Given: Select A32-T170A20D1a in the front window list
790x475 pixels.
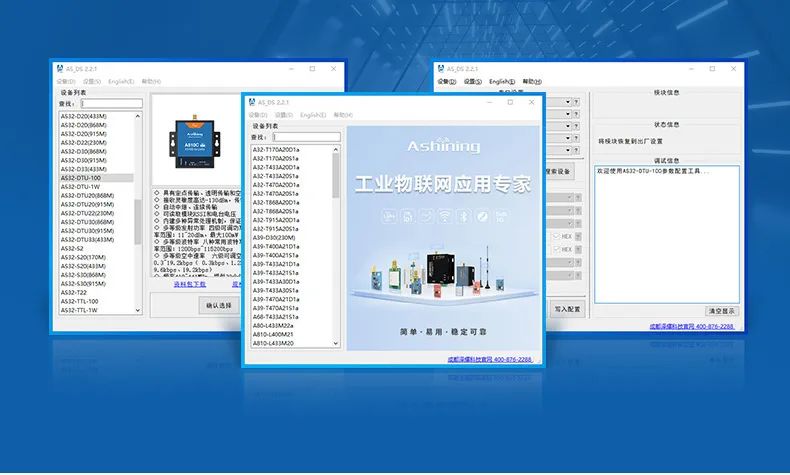Looking at the screenshot, I should click(276, 150).
